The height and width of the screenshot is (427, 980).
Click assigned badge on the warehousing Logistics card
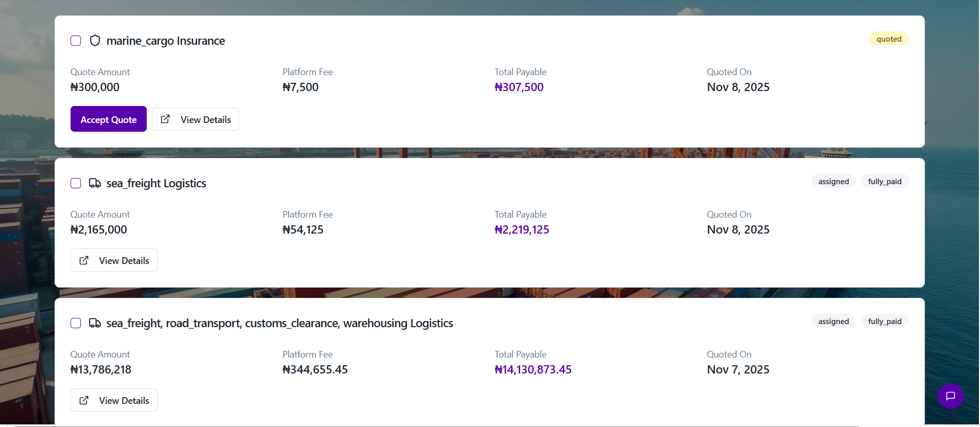[x=833, y=322]
